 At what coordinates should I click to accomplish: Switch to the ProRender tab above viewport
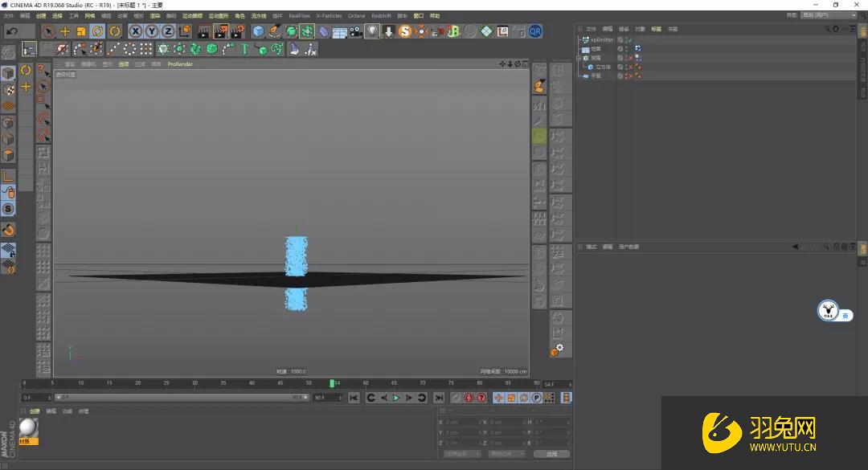(178, 63)
